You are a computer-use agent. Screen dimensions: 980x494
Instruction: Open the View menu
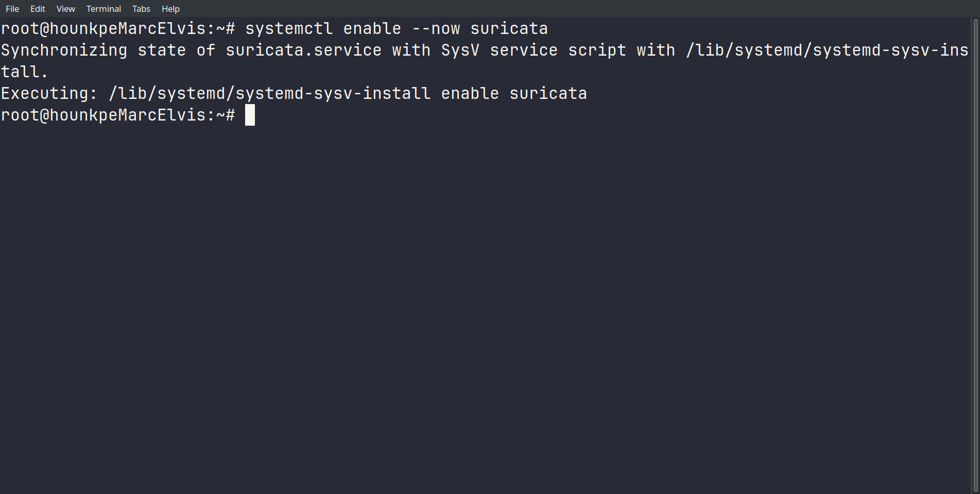(x=65, y=9)
